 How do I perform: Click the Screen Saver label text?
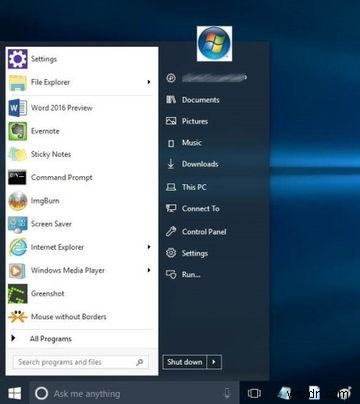[51, 224]
